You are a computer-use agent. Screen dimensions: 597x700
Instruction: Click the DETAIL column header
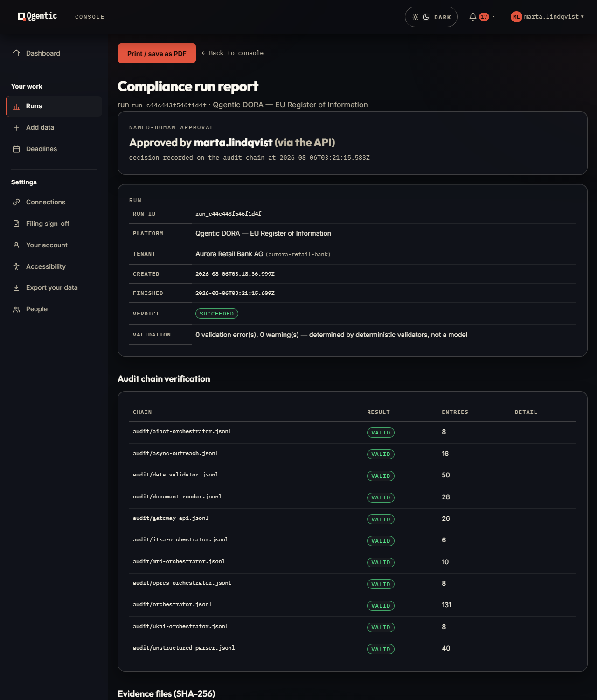526,412
